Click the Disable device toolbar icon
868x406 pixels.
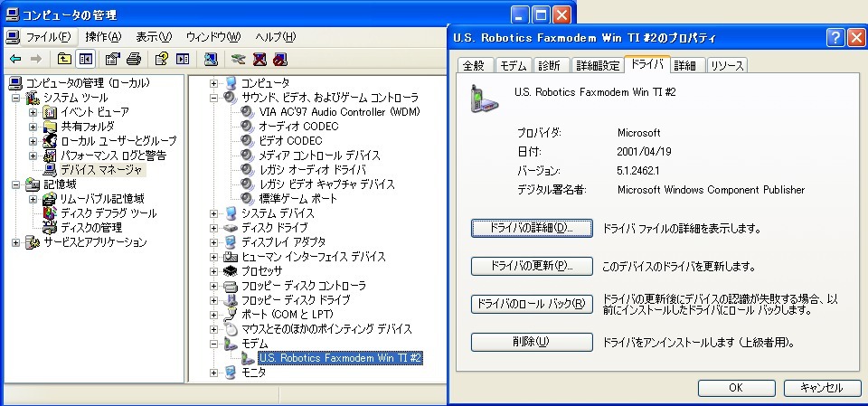click(x=280, y=59)
